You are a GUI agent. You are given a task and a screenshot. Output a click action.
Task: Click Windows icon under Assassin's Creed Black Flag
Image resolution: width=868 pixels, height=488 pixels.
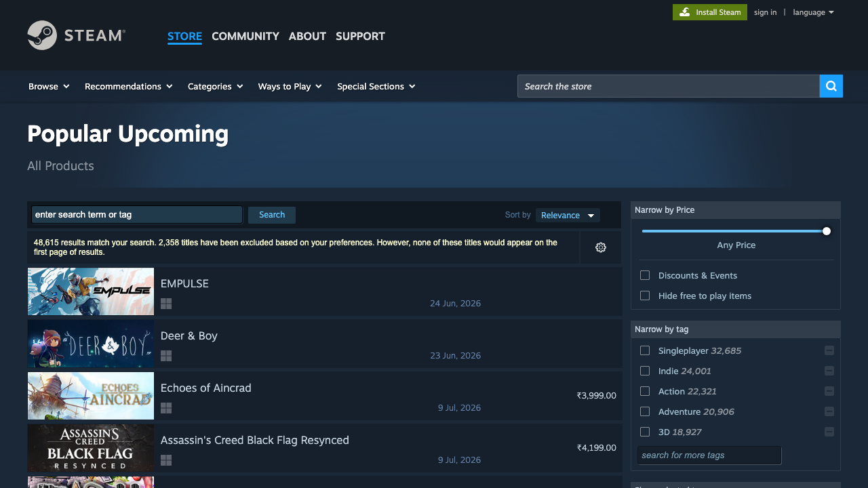click(x=166, y=460)
